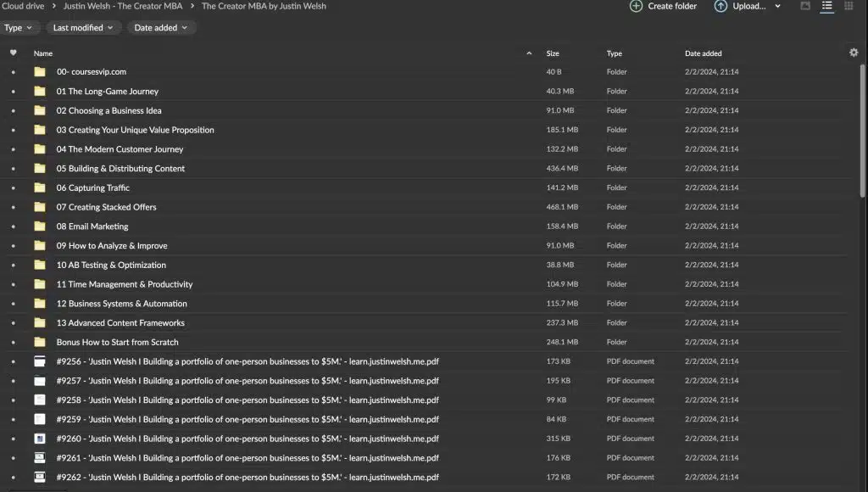Select 05 Building & Distributing Content name
This screenshot has height=492, width=868.
[120, 169]
